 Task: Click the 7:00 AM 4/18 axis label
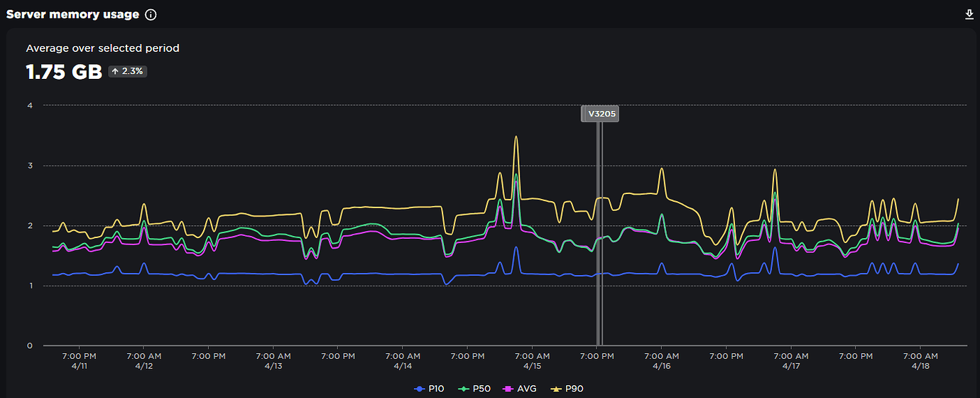(921, 360)
